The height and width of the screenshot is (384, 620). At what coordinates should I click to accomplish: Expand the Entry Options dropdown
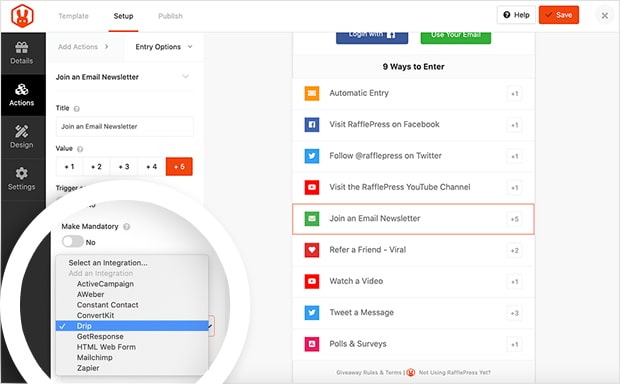(164, 47)
